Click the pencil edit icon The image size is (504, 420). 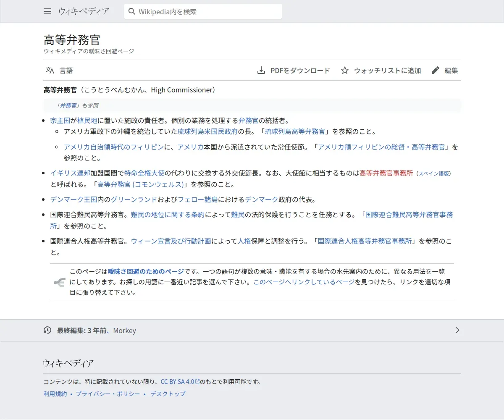(x=436, y=70)
